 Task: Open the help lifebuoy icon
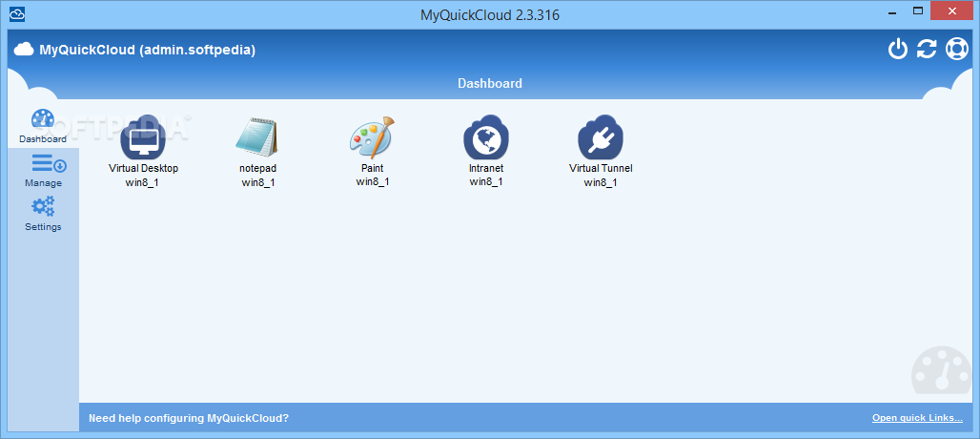[x=956, y=49]
